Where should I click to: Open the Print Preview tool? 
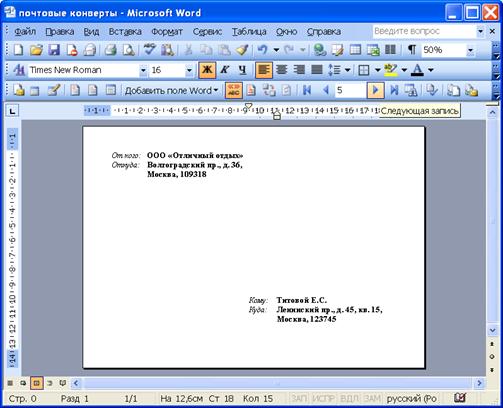pyautogui.click(x=128, y=50)
